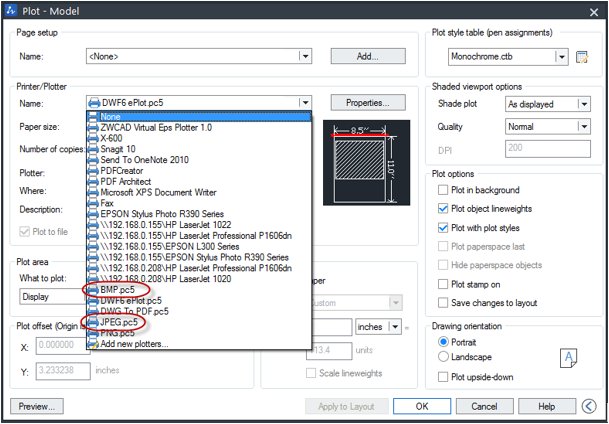
Task: Enable Plot stamp on checkbox
Action: coord(443,285)
